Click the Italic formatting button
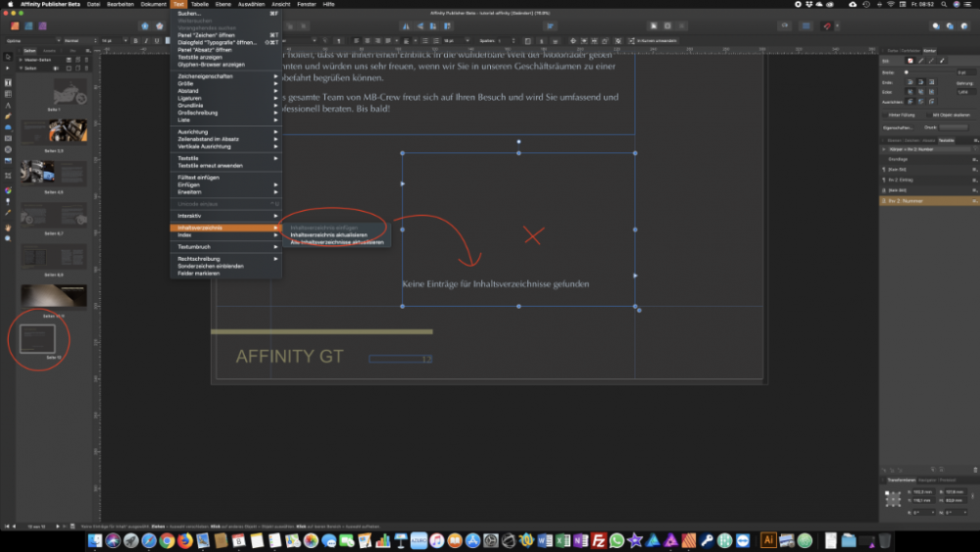Screen dimensions: 980x552 click(x=145, y=40)
